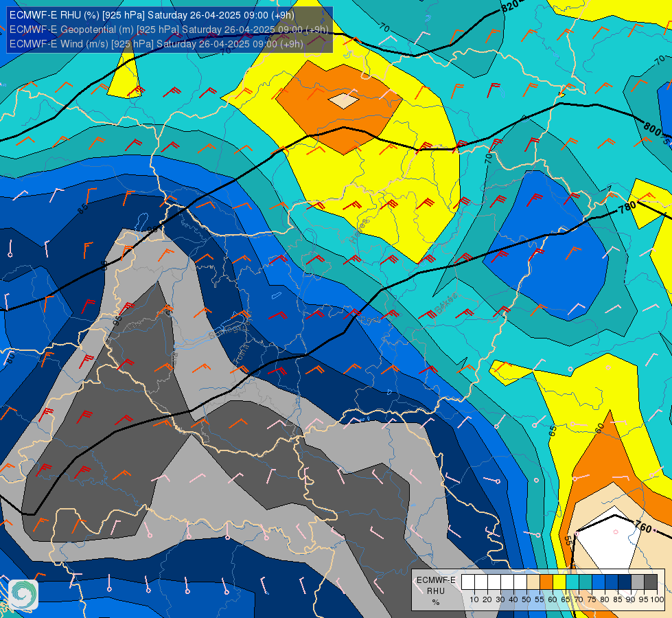Click the RHU label in the legend
This screenshot has height=618, width=672.
[436, 591]
